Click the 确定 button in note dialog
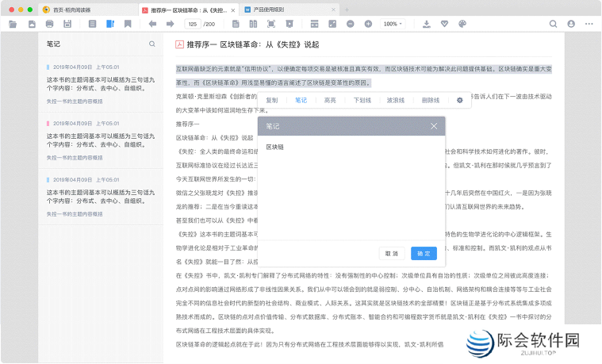Screen dimensions: 602x364 [423, 254]
